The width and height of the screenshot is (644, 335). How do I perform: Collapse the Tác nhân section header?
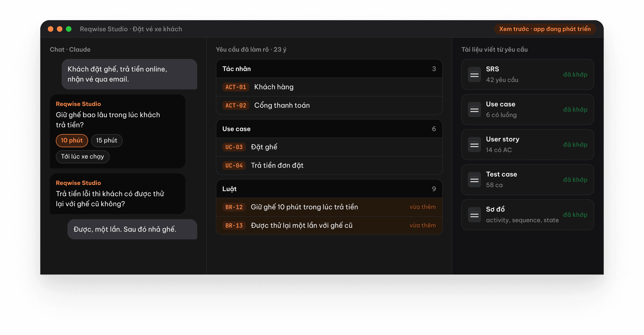pyautogui.click(x=329, y=69)
